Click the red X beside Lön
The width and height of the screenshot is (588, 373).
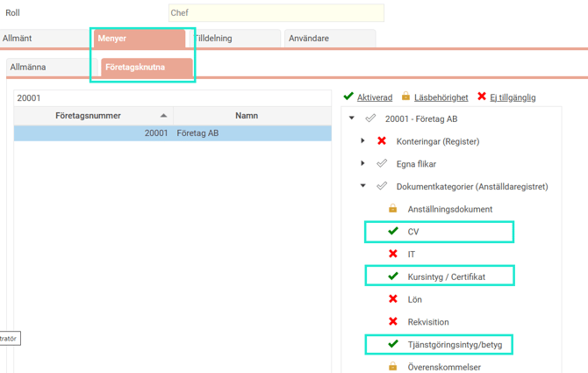click(x=393, y=299)
